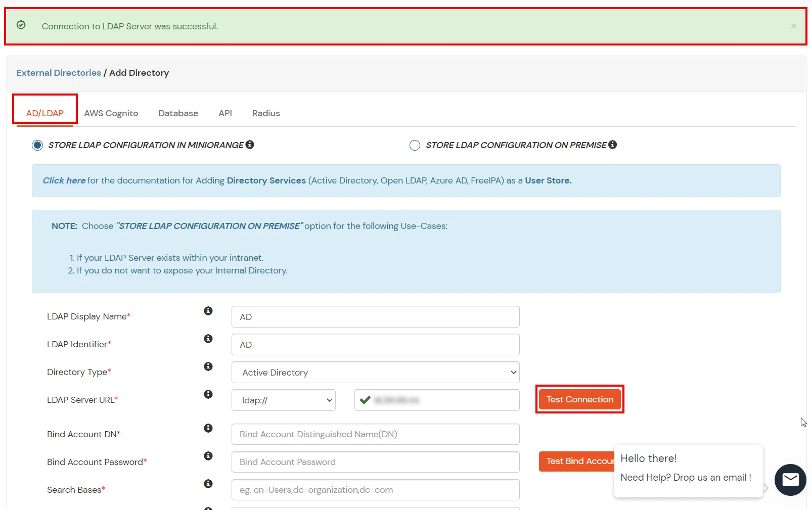812x510 pixels.
Task: Switch to the AWS Cognito tab
Action: tap(111, 113)
